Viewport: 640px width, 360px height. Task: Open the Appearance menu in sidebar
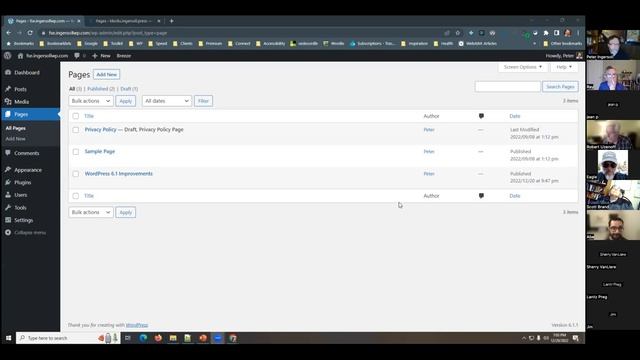pos(28,170)
